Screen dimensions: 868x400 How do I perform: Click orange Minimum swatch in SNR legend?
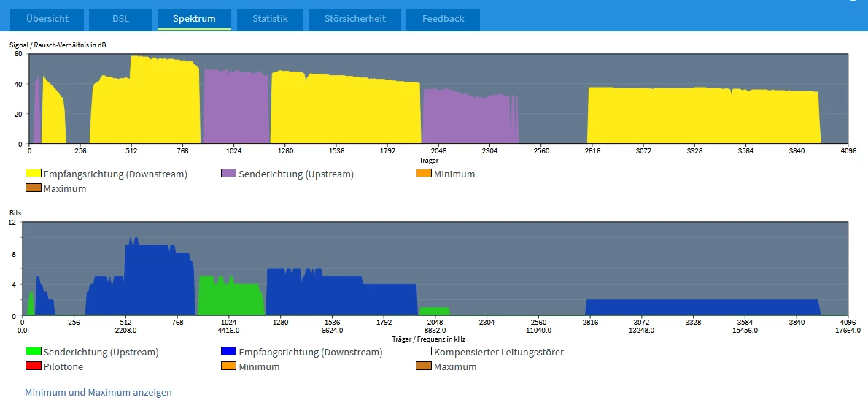click(x=424, y=174)
